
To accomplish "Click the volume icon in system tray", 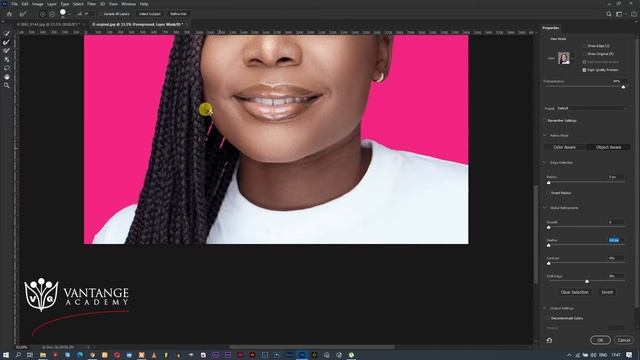I will [593, 355].
